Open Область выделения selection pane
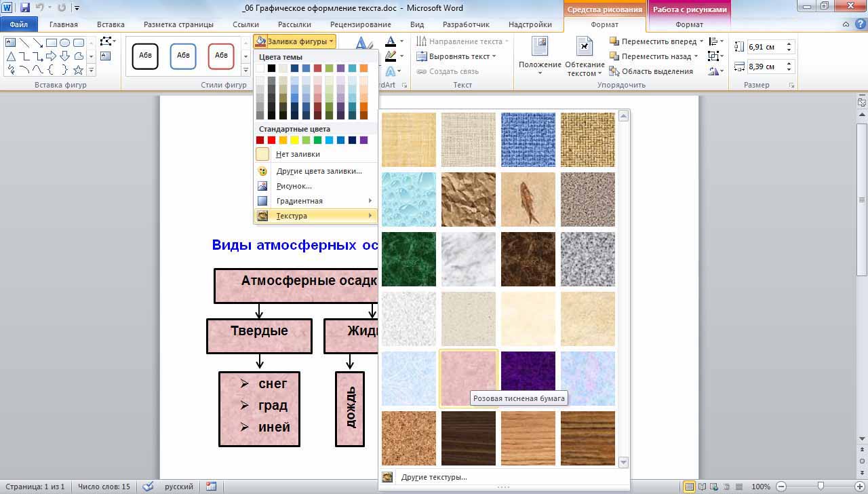868x494 pixels. (x=651, y=71)
